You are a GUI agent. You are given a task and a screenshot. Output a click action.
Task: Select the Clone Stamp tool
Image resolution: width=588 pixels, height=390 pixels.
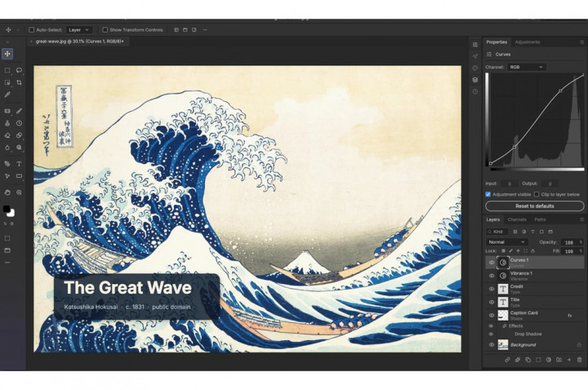7,123
